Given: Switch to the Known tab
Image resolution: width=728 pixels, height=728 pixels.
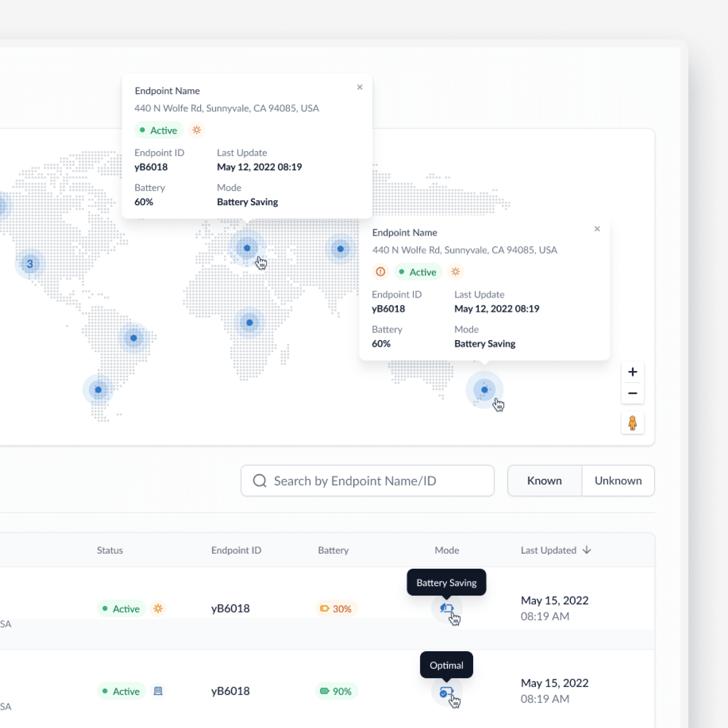Looking at the screenshot, I should pos(545,481).
